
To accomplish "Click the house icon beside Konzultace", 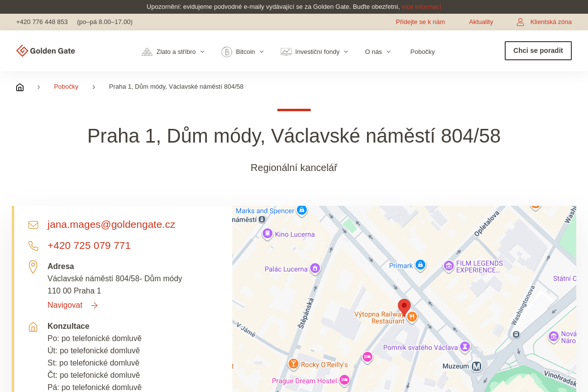I will (33, 327).
